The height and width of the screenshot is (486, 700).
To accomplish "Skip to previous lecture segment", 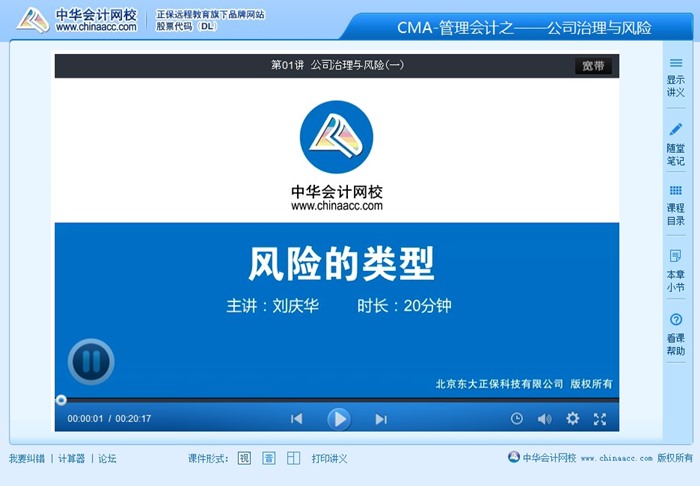I will (296, 419).
